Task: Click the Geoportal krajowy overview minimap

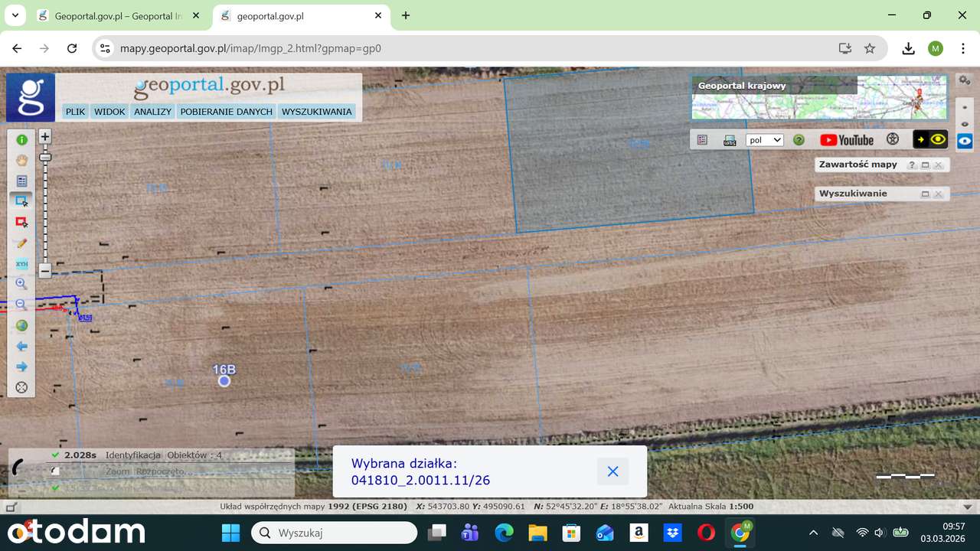Action: click(x=819, y=98)
